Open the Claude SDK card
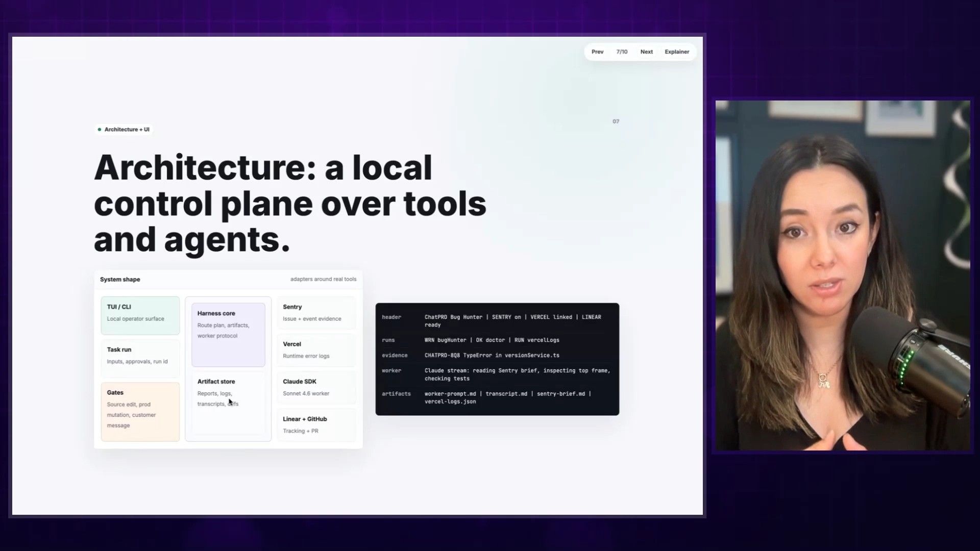This screenshot has width=980, height=551. point(316,388)
